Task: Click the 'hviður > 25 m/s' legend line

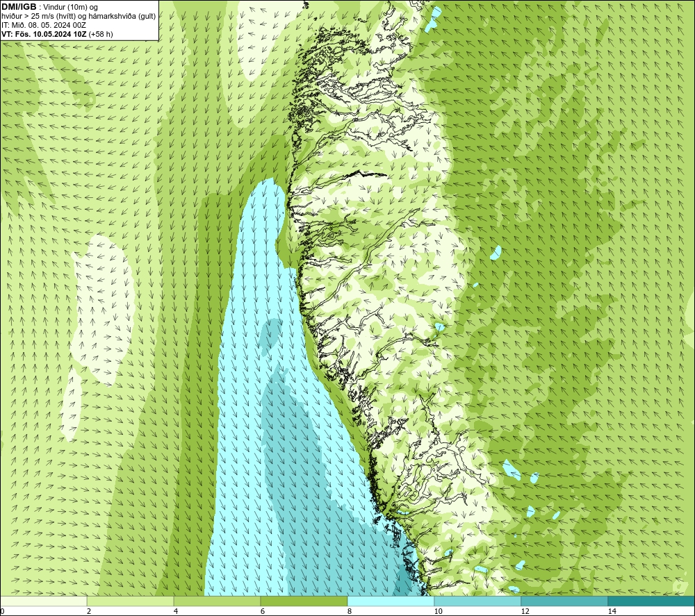Action: 79,17
